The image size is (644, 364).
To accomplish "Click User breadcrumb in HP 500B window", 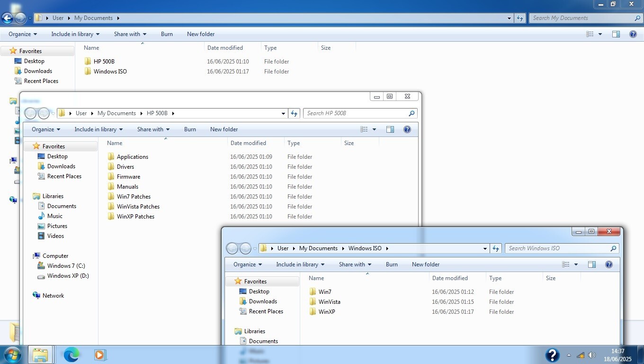I will (x=81, y=113).
